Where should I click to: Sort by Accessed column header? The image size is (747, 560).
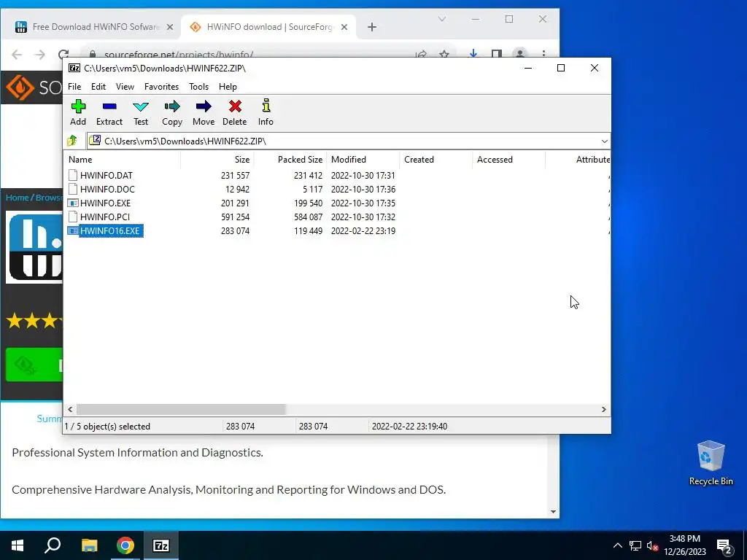pyautogui.click(x=508, y=160)
